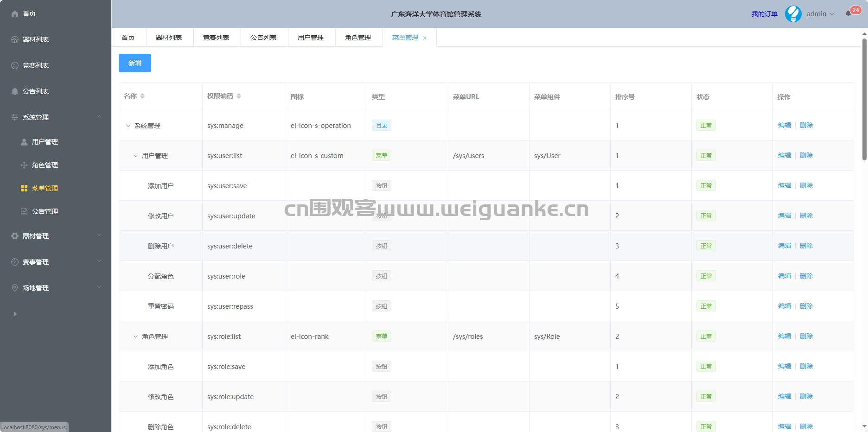Viewport: 868px width, 432px height.
Task: Click 公告列表 bell icon in sidebar
Action: pos(15,91)
